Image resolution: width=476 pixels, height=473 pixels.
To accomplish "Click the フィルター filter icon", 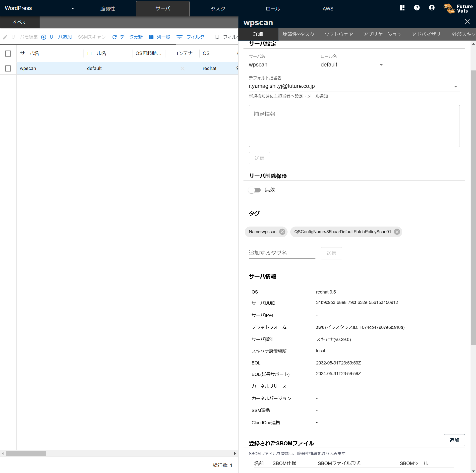I will (x=179, y=37).
